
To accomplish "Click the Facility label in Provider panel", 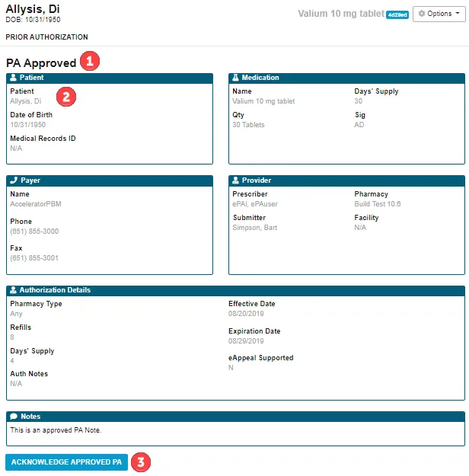I will pyautogui.click(x=366, y=218).
